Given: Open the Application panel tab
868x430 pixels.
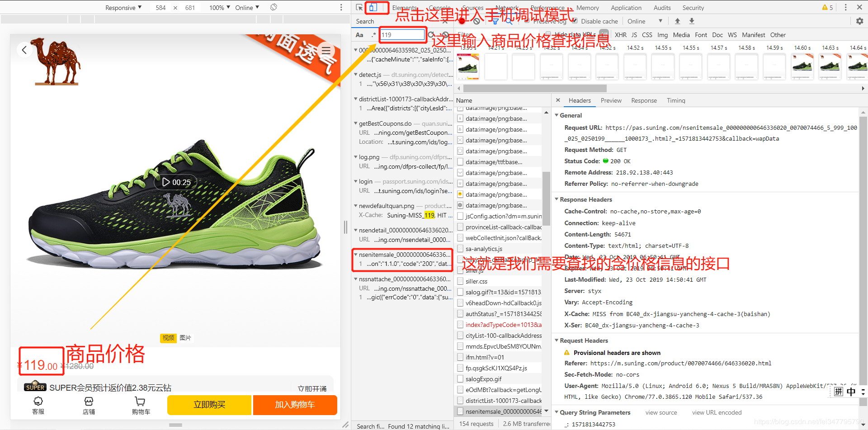Looking at the screenshot, I should tap(626, 8).
